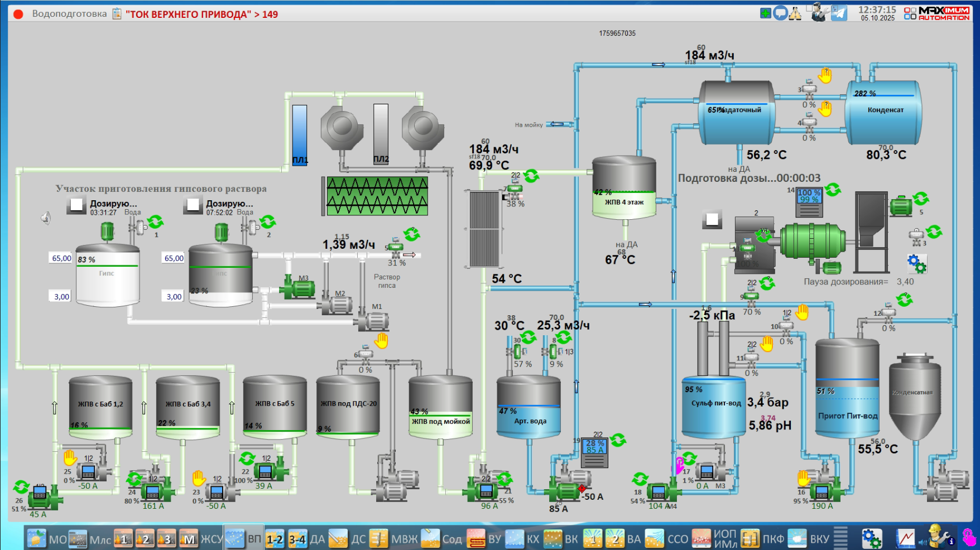980x550 pixels.
Task: Expand the stacked-lines menu in bottom bar
Action: (x=841, y=538)
